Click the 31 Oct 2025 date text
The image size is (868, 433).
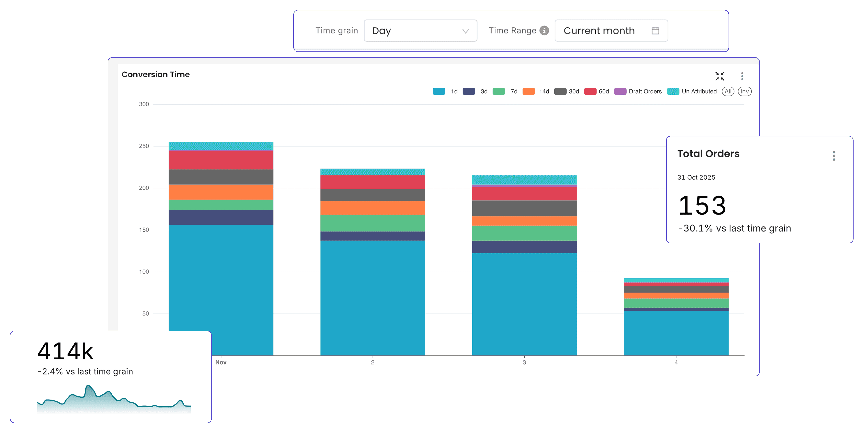click(x=696, y=177)
